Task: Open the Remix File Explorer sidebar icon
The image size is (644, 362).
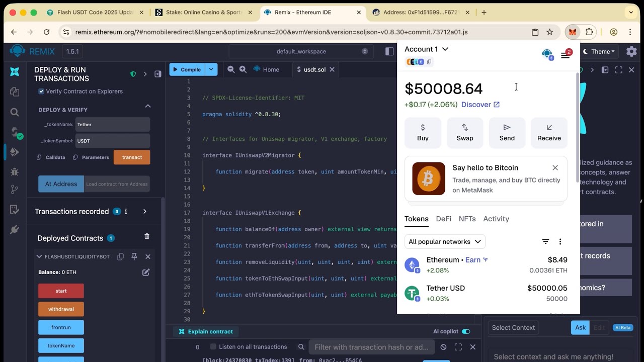Action: pyautogui.click(x=15, y=92)
